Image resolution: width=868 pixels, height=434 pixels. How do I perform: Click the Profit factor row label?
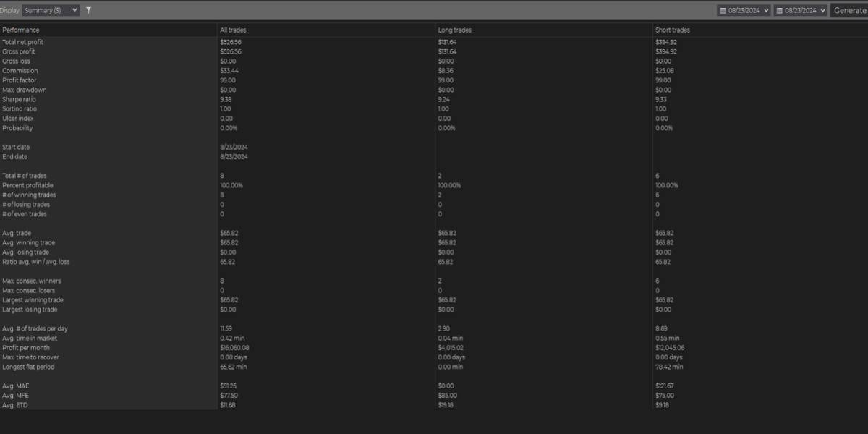coord(20,80)
